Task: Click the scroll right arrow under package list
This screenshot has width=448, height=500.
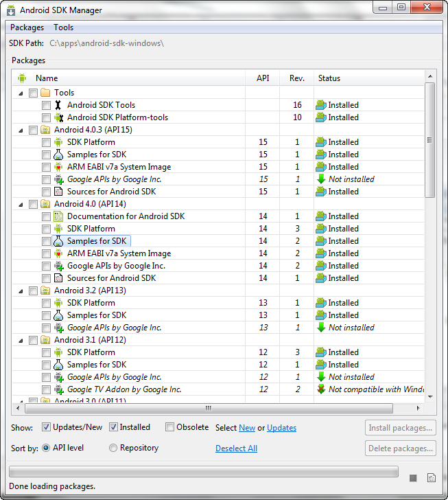Action: pyautogui.click(x=418, y=408)
